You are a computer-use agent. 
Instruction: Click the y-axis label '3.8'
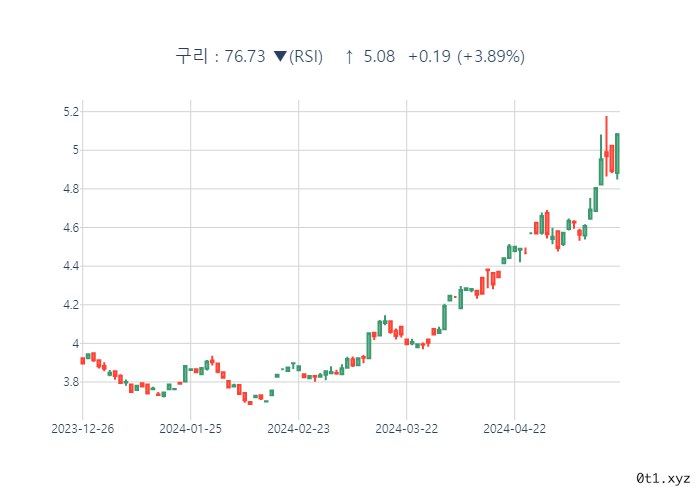click(71, 382)
